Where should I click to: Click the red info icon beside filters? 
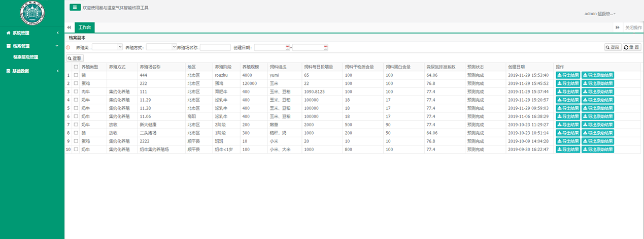(x=69, y=47)
